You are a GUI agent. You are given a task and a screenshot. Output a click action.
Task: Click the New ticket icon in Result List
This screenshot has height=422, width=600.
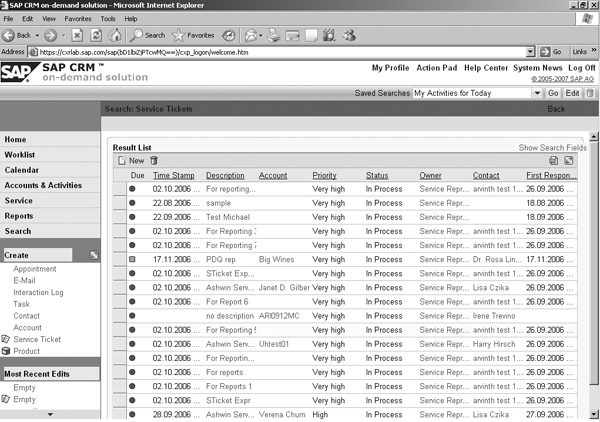(x=122, y=161)
